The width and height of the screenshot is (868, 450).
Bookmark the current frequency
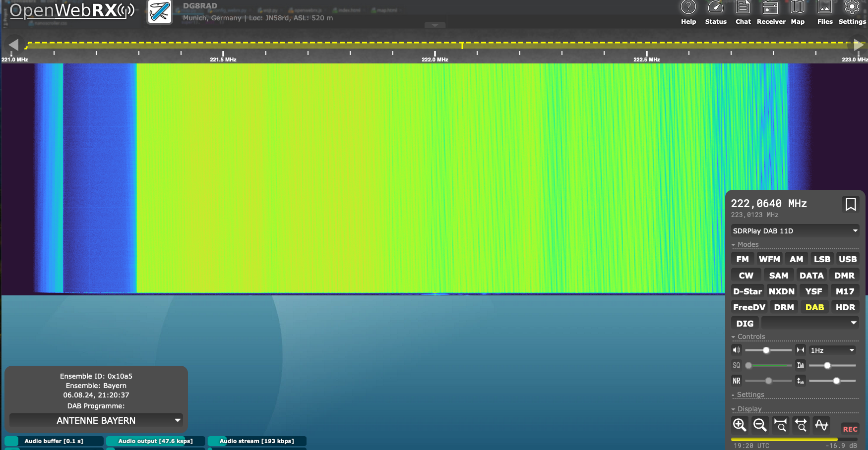coord(851,204)
